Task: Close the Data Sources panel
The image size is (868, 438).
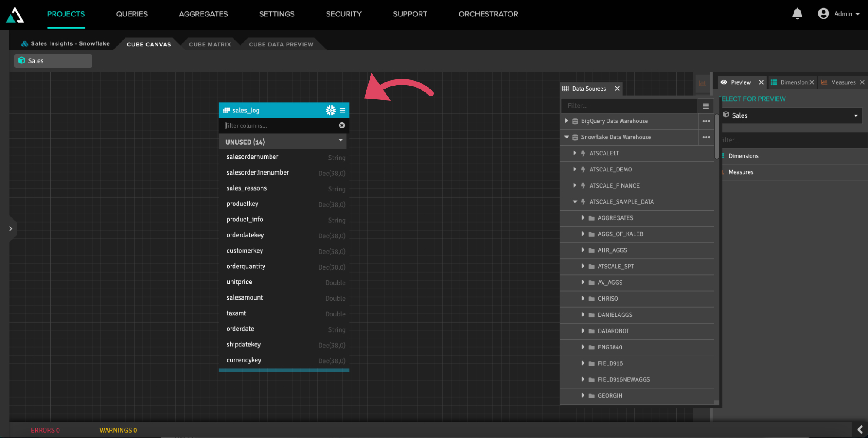Action: coord(617,89)
